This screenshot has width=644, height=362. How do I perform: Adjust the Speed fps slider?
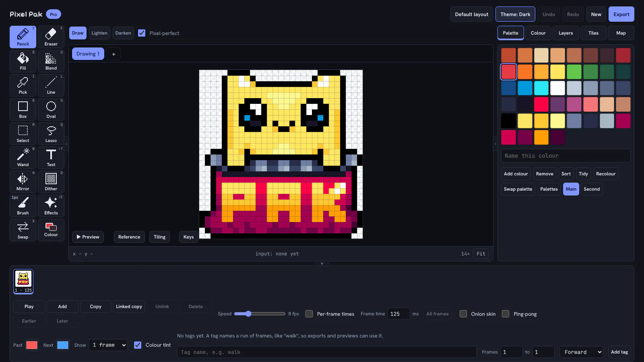click(x=260, y=314)
